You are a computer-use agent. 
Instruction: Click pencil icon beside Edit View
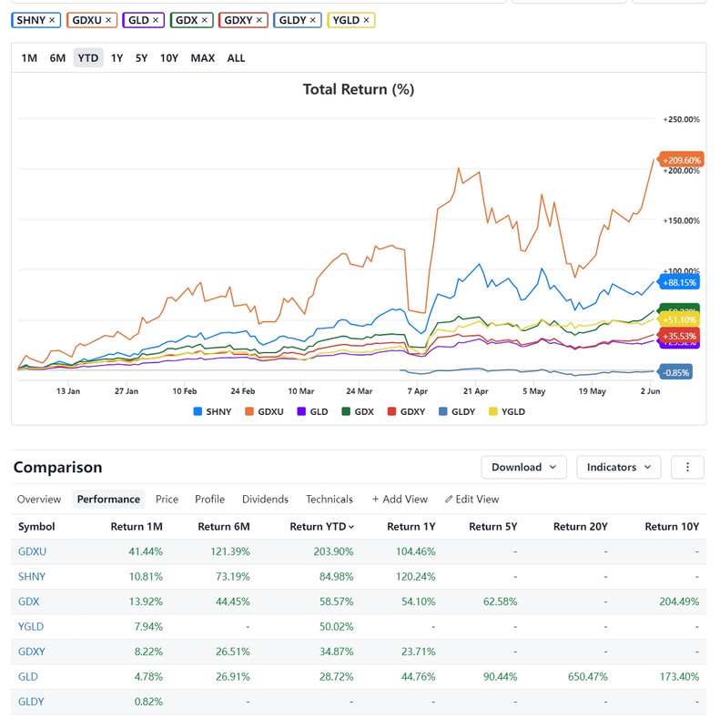[448, 500]
